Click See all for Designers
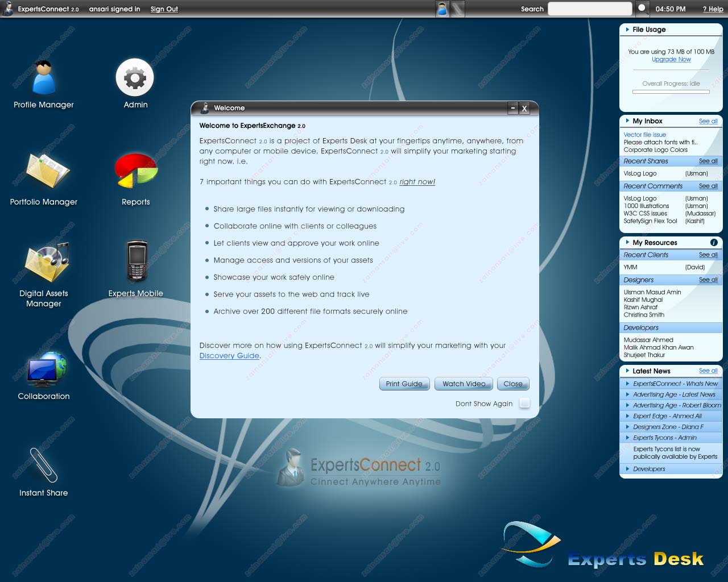The width and height of the screenshot is (728, 582). [708, 280]
